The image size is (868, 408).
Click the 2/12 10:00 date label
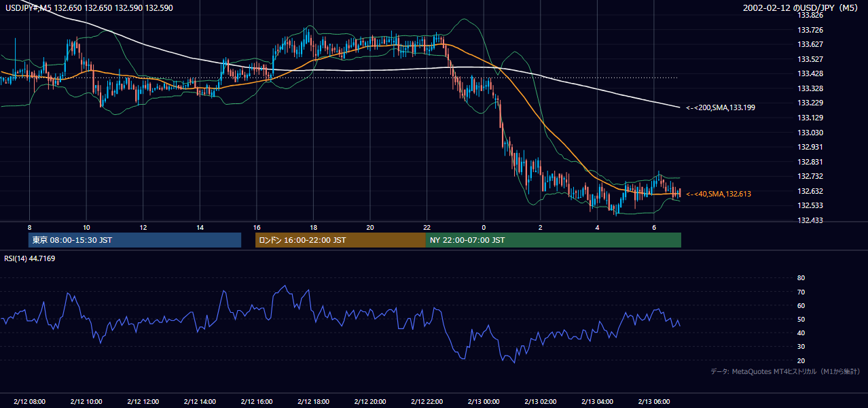tap(86, 401)
